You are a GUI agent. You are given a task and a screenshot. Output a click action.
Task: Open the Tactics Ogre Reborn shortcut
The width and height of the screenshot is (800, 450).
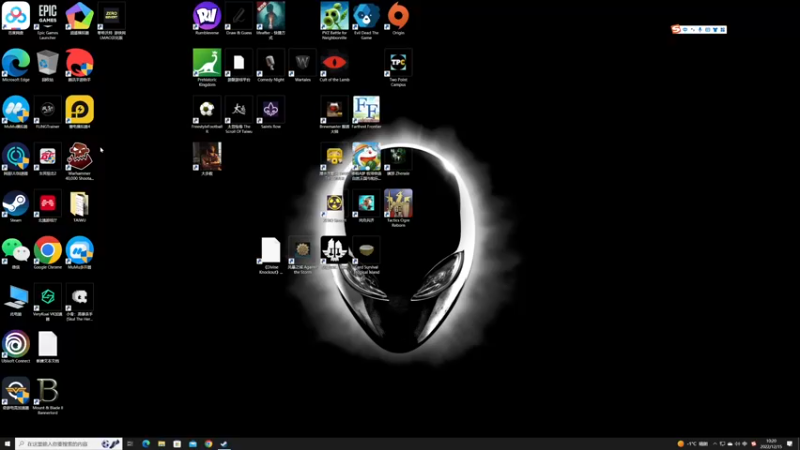pos(398,208)
